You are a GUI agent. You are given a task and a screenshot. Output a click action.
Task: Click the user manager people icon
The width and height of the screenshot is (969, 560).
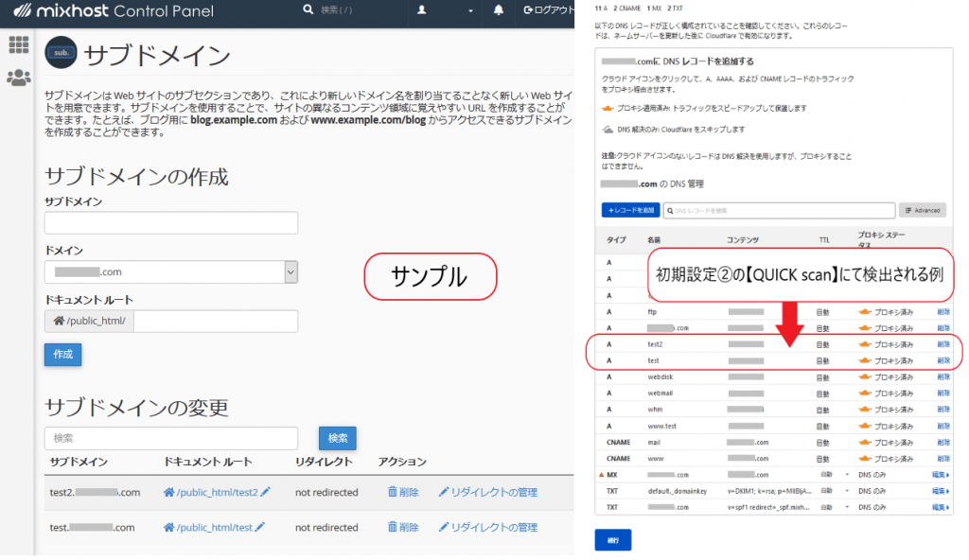pos(18,79)
